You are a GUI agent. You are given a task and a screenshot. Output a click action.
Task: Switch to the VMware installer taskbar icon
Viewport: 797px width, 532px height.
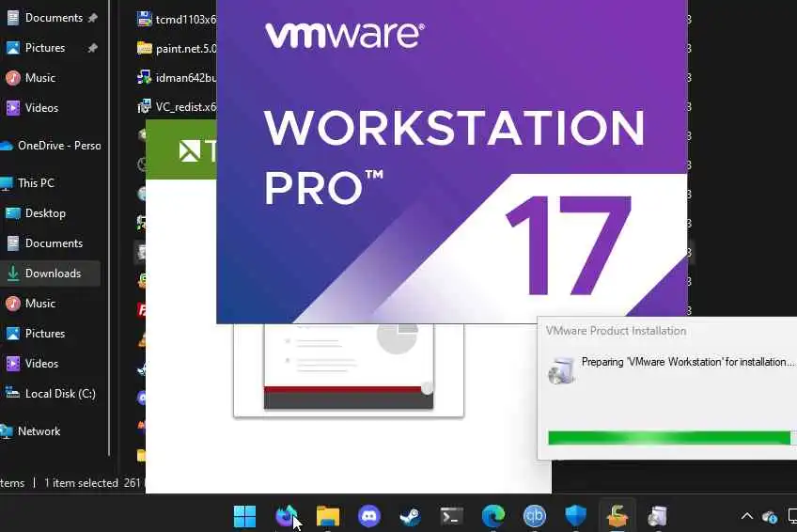(x=658, y=516)
